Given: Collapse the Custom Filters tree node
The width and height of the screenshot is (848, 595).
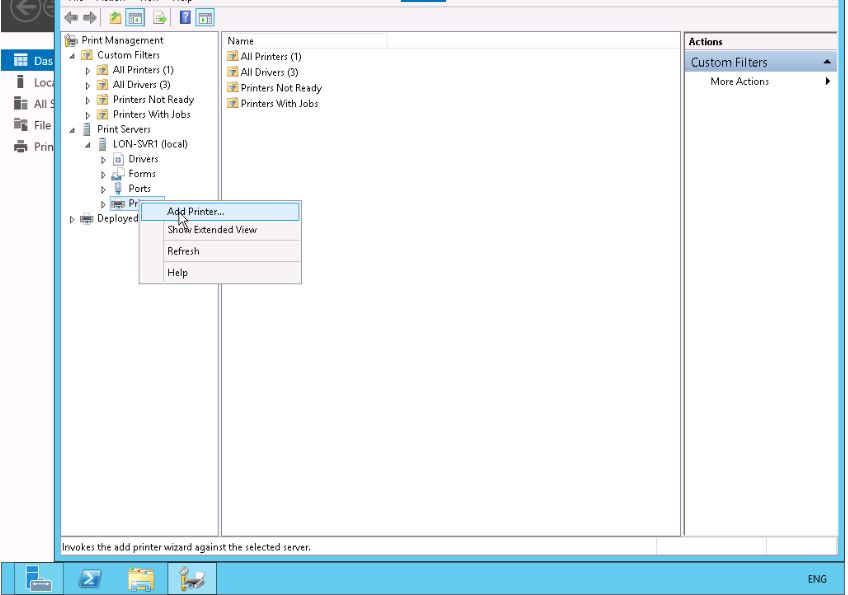Looking at the screenshot, I should tap(72, 56).
